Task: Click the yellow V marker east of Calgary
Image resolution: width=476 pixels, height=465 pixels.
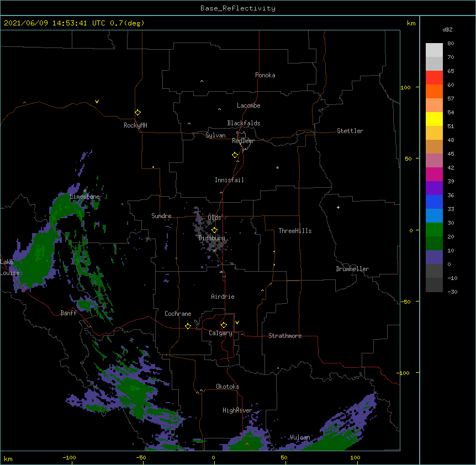Action: click(237, 323)
